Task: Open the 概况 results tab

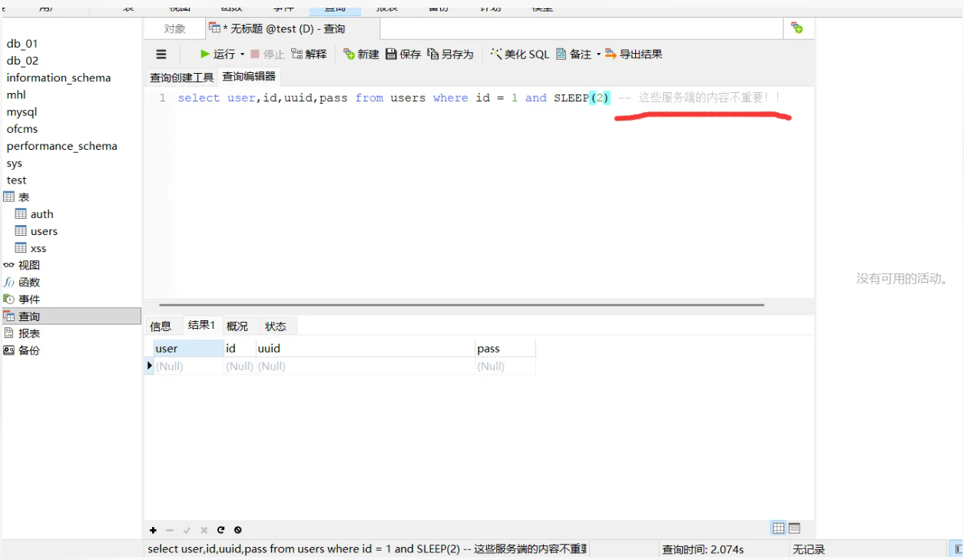Action: click(x=237, y=325)
